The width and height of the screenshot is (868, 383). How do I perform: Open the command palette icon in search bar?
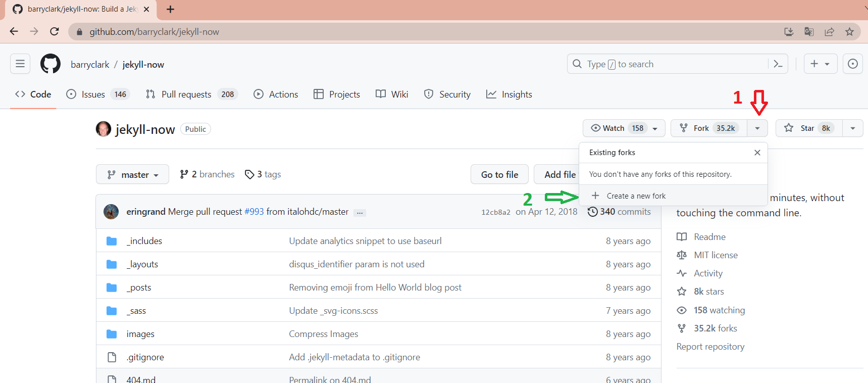click(778, 64)
